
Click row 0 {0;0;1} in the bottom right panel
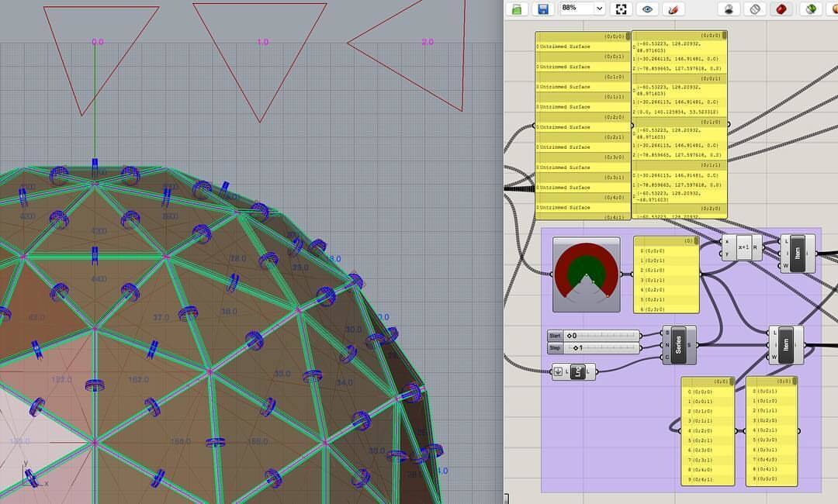coord(772,392)
